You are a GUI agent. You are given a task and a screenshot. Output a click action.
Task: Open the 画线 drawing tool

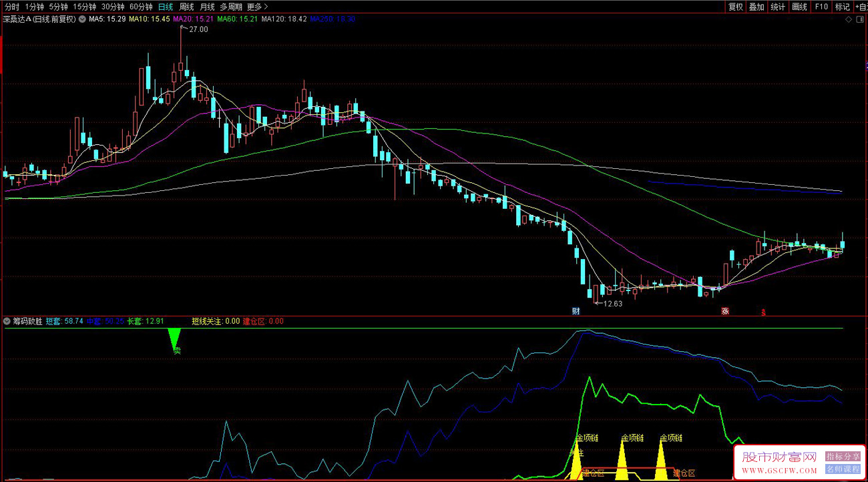[799, 7]
